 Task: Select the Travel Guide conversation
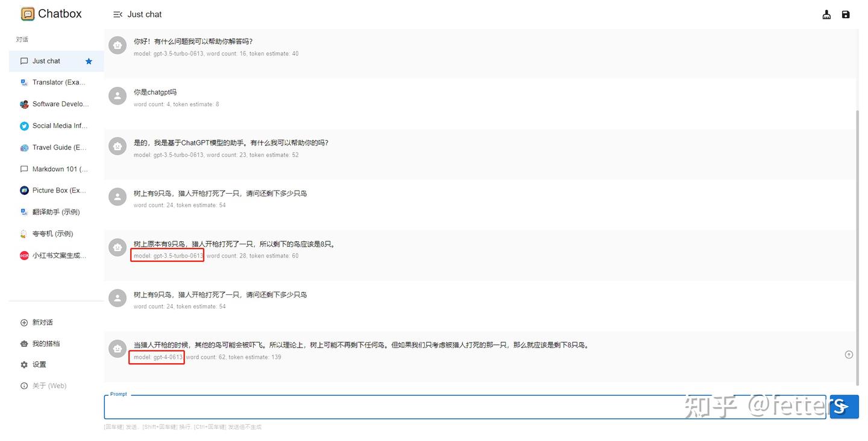pyautogui.click(x=54, y=147)
